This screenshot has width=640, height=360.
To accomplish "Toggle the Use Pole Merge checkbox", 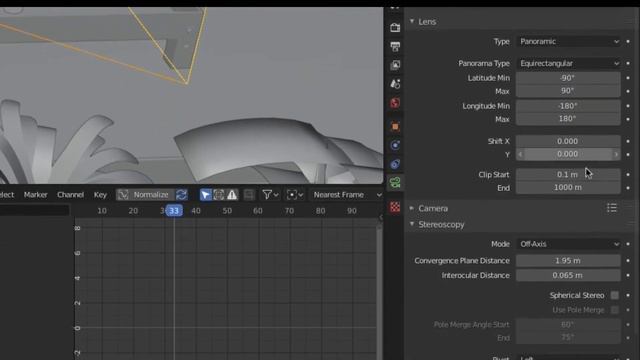I will point(615,310).
